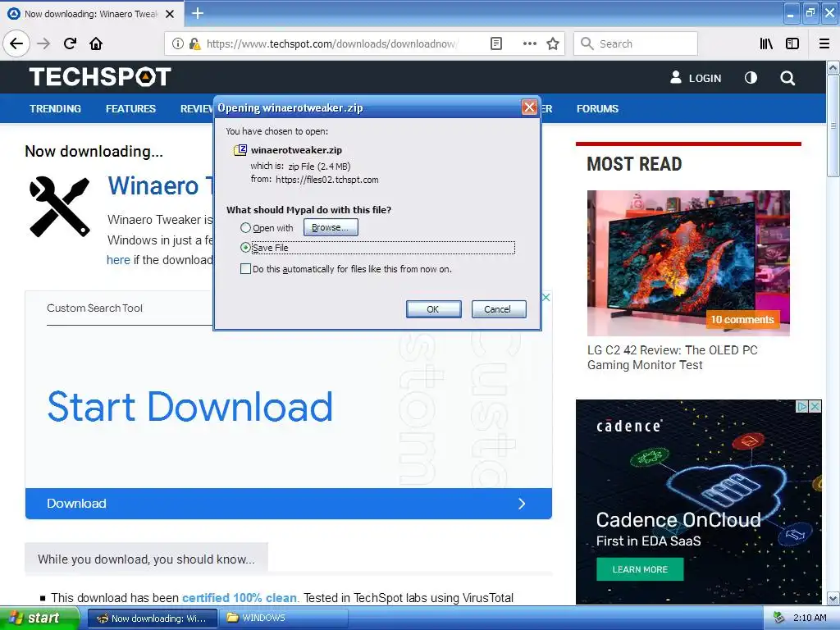This screenshot has height=630, width=840.
Task: Click the page scrollbar down arrow
Action: 833,598
